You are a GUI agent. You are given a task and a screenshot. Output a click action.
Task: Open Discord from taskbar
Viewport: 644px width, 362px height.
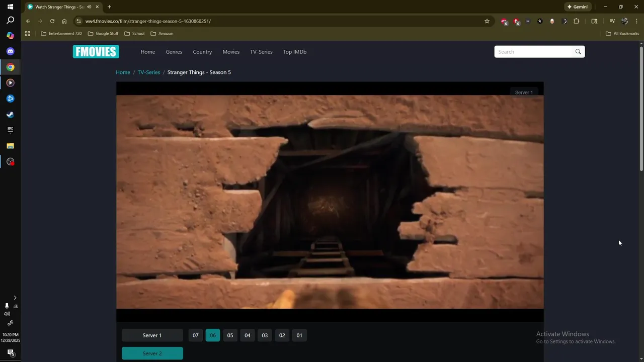pyautogui.click(x=10, y=51)
